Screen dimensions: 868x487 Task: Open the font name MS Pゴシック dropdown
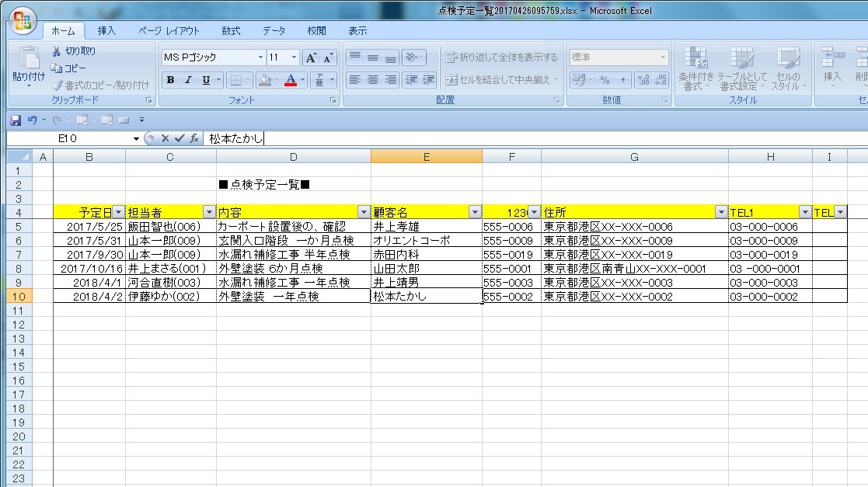click(x=260, y=57)
